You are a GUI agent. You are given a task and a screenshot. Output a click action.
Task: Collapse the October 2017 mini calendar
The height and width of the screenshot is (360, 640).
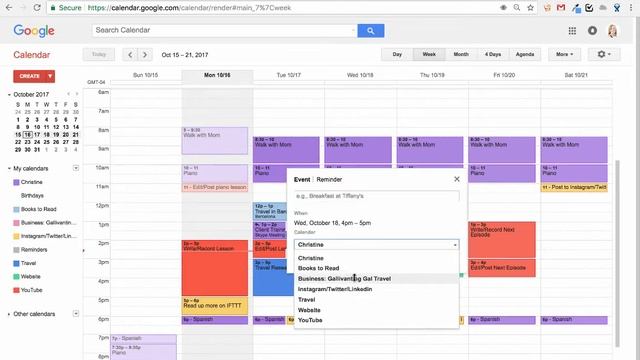coord(9,95)
